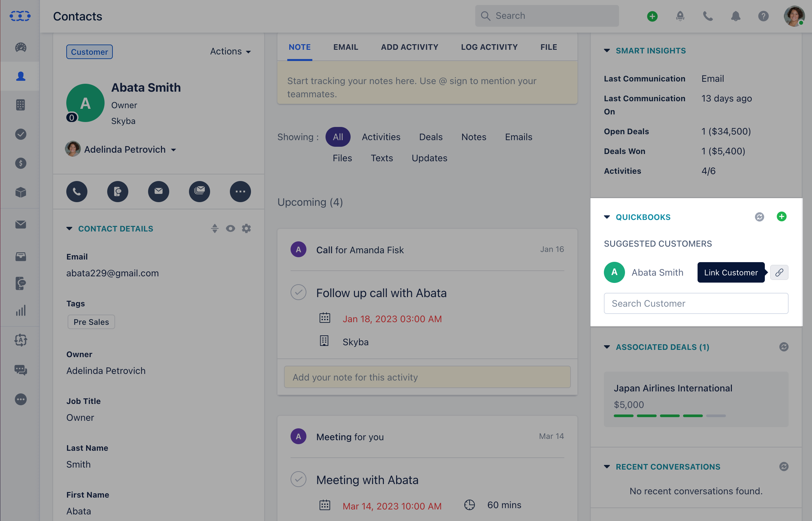The width and height of the screenshot is (812, 521).
Task: Reorder contact details fields icon
Action: 215,229
